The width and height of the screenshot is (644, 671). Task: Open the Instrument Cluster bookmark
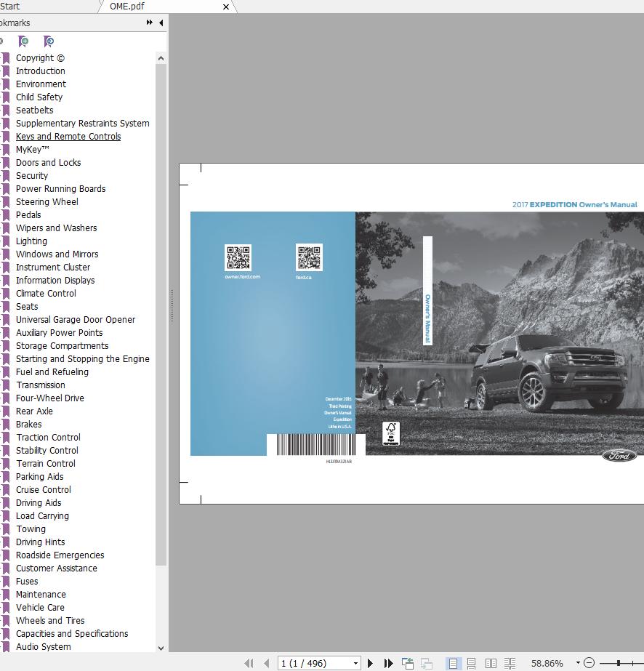[x=53, y=268]
